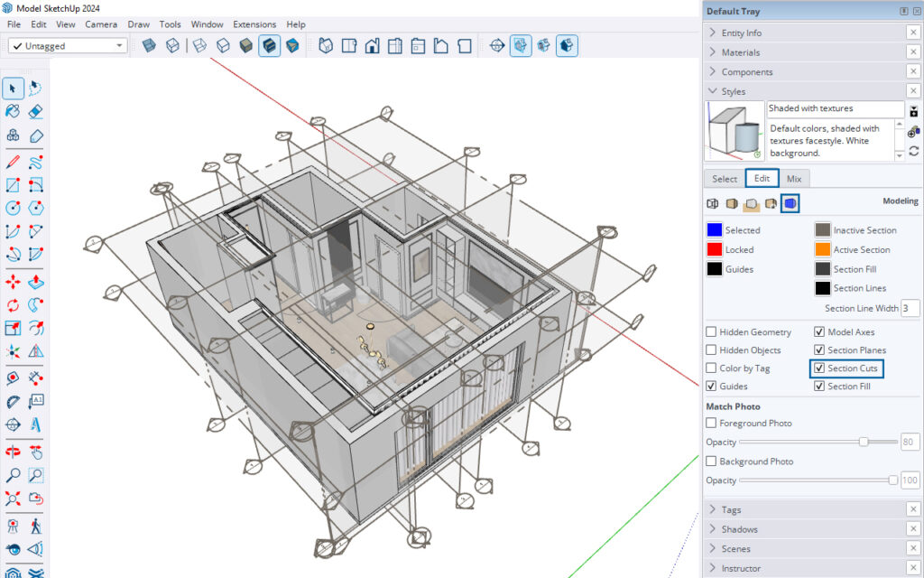Screen dimensions: 924x578
Task: Select the Eraser tool in left toolbar
Action: coord(36,111)
